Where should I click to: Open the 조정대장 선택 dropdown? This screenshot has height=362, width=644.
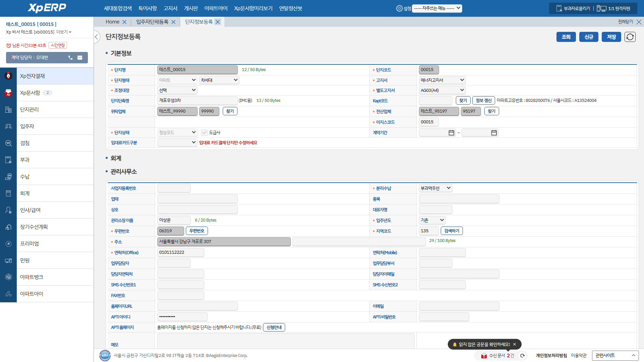177,90
